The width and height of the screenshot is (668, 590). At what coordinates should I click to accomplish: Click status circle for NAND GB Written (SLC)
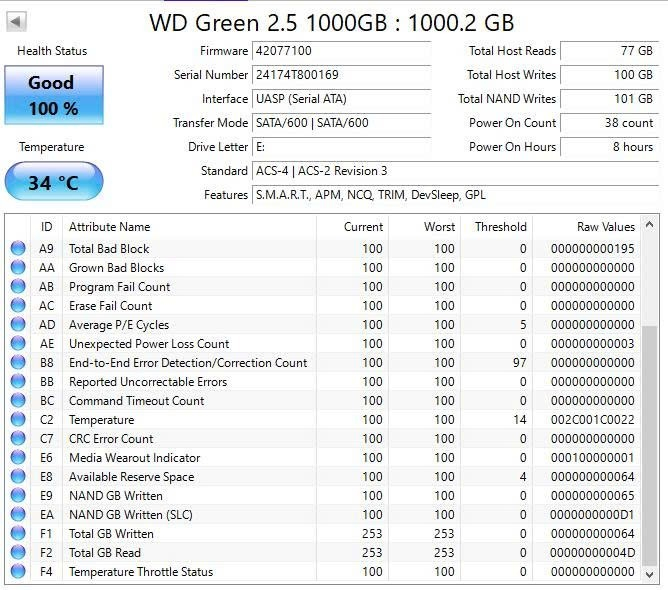click(18, 514)
